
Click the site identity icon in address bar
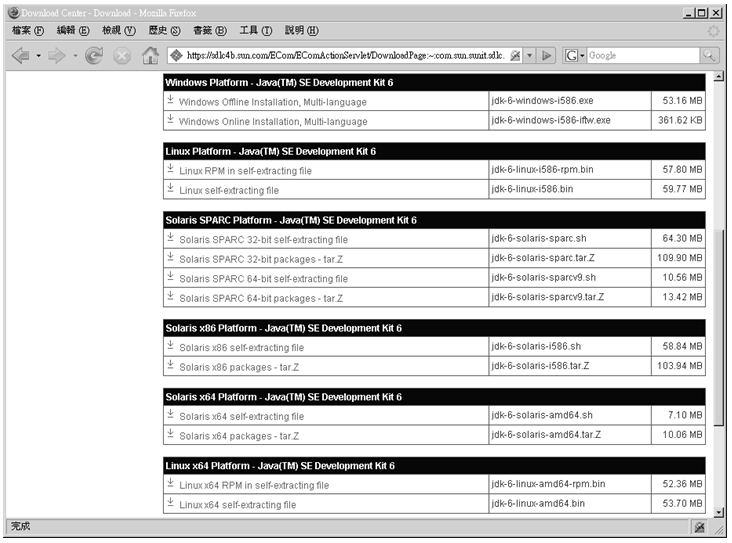[176, 56]
